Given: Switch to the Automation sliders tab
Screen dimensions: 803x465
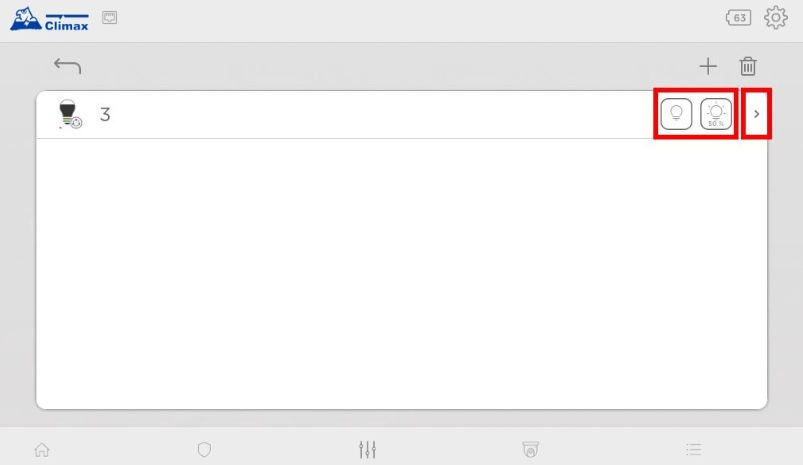Looking at the screenshot, I should [367, 450].
